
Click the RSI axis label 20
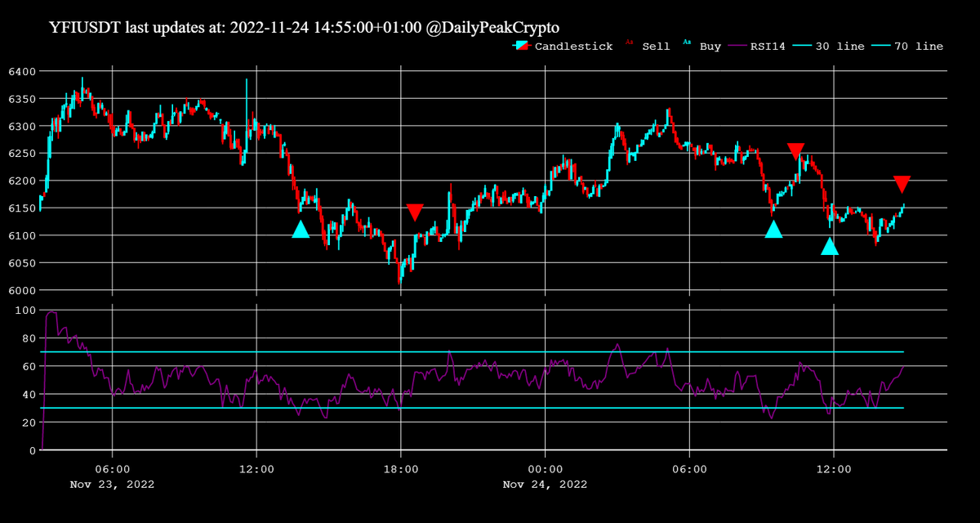(27, 422)
